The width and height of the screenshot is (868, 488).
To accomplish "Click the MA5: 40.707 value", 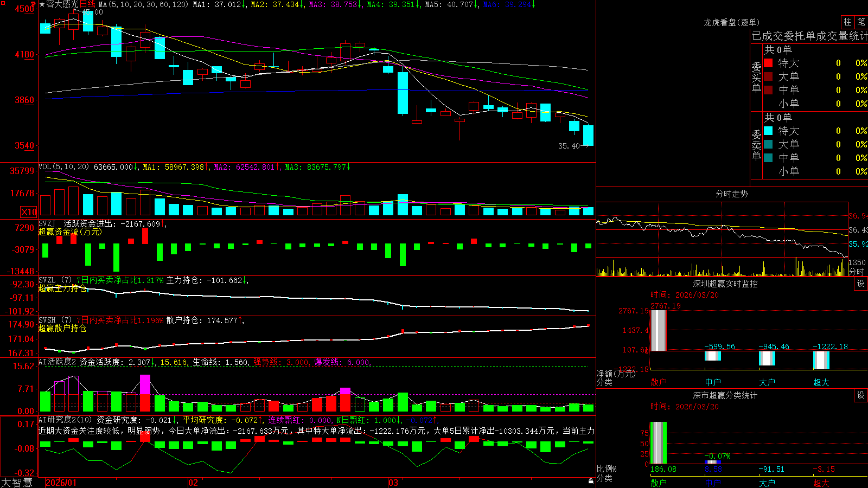I will (x=451, y=4).
